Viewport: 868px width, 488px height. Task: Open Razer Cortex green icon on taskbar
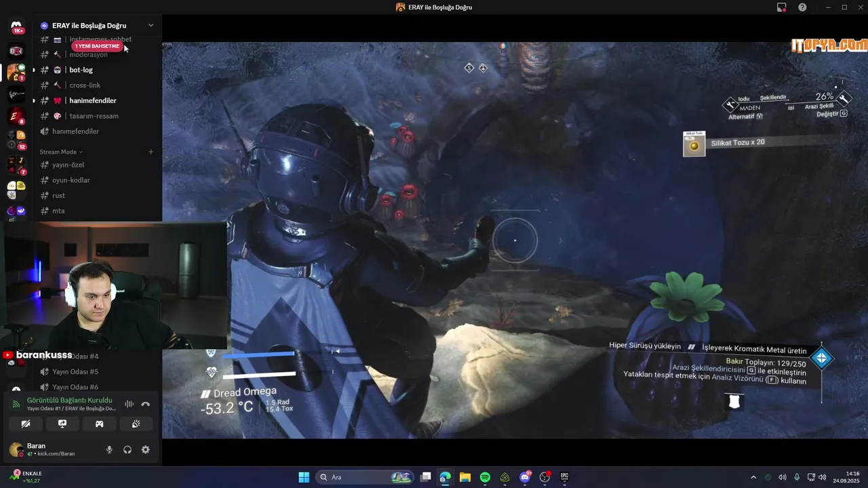coord(505,477)
